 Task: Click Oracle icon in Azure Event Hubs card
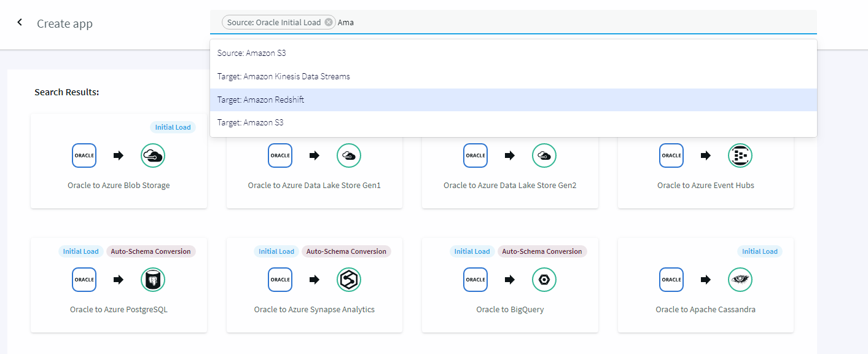coord(671,155)
